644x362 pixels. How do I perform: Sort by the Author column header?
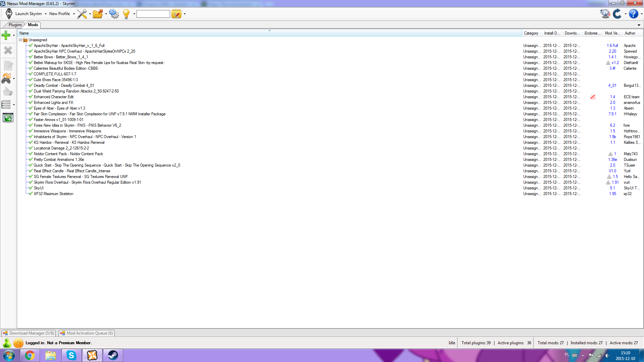632,33
